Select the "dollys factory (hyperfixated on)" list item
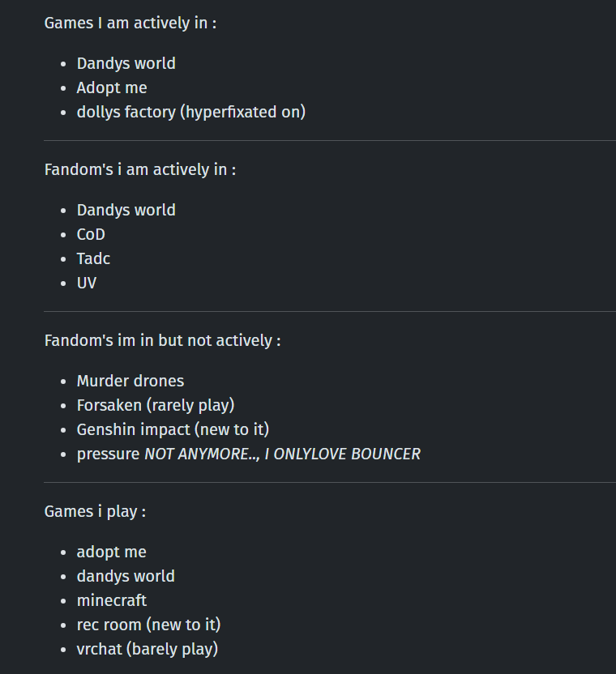 [x=190, y=112]
